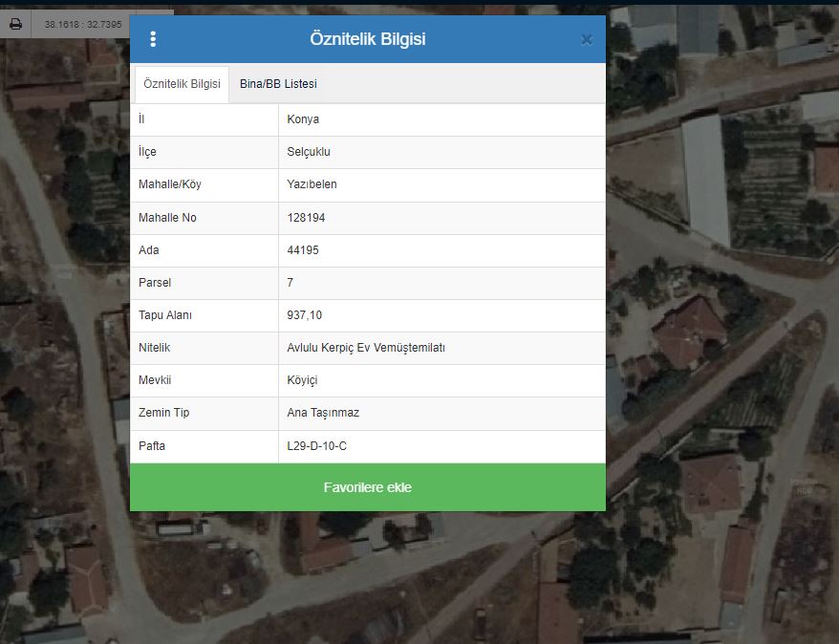Switch to the Bina/BB Listesi tab
The width and height of the screenshot is (839, 644).
[x=278, y=84]
